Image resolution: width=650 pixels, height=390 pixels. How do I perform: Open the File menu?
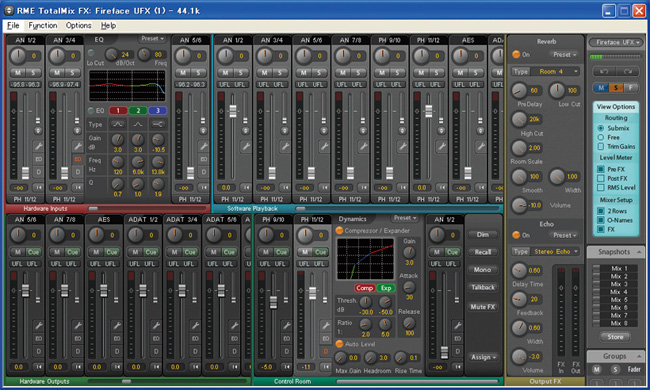(x=13, y=26)
